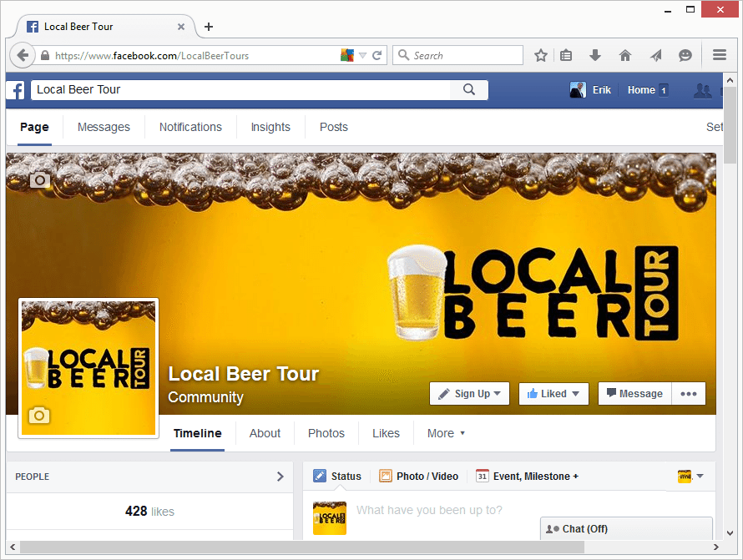Click the search magnifier button in Facebook bar
Screen dimensions: 743x560
468,89
